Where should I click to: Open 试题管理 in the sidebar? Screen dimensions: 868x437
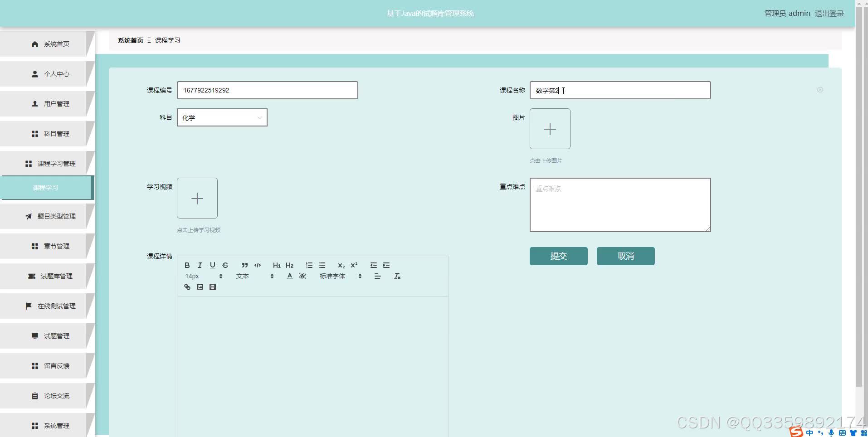[x=47, y=336]
